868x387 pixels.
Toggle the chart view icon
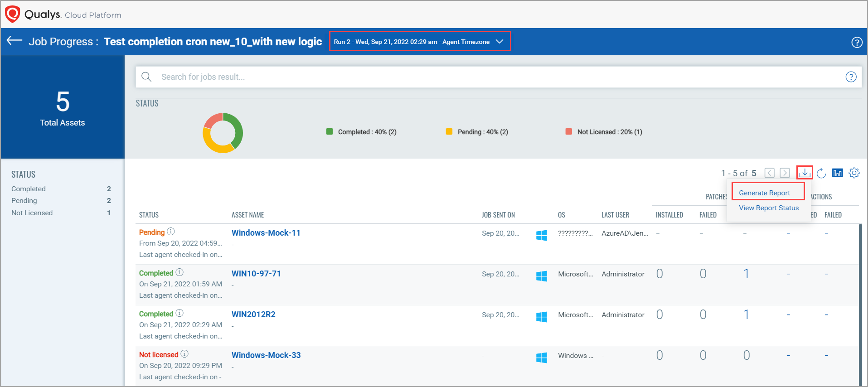[838, 173]
